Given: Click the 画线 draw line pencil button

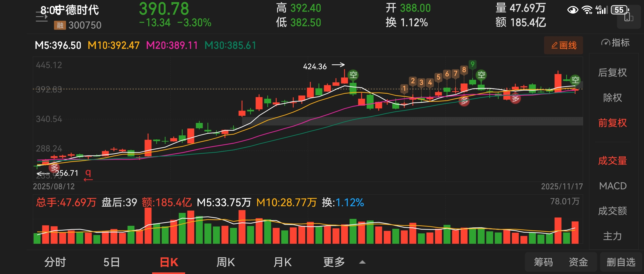Looking at the screenshot, I should point(563,45).
